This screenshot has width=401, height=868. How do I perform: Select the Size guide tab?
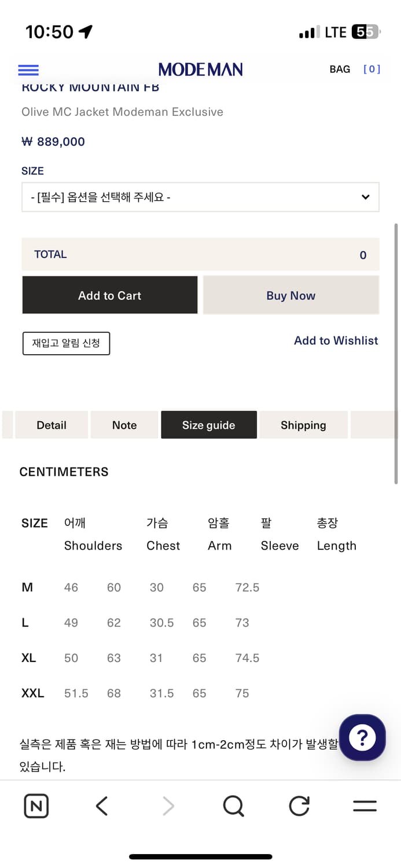pos(208,425)
